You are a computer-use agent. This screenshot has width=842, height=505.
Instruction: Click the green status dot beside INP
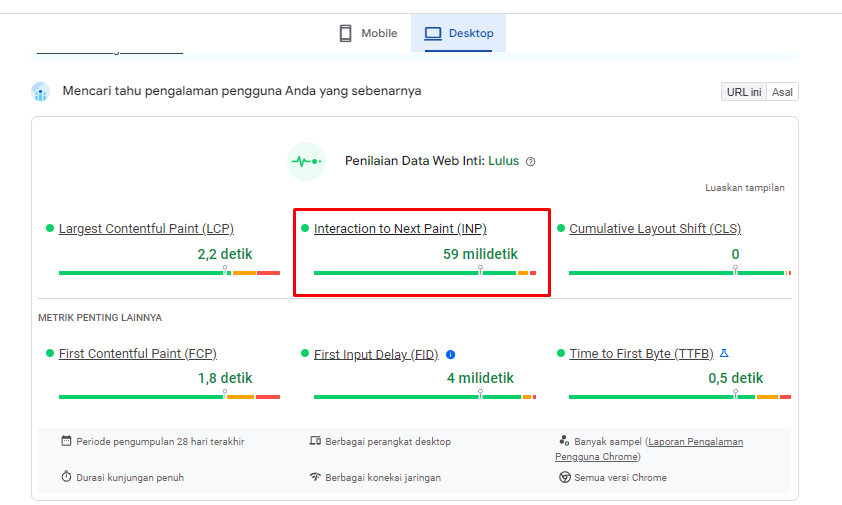tap(305, 228)
